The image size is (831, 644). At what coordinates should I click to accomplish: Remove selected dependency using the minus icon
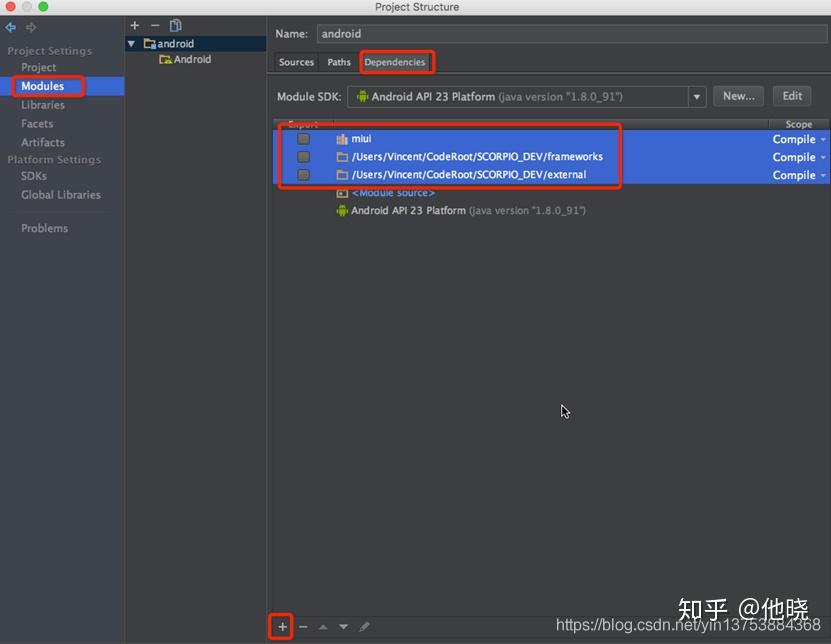coord(303,627)
